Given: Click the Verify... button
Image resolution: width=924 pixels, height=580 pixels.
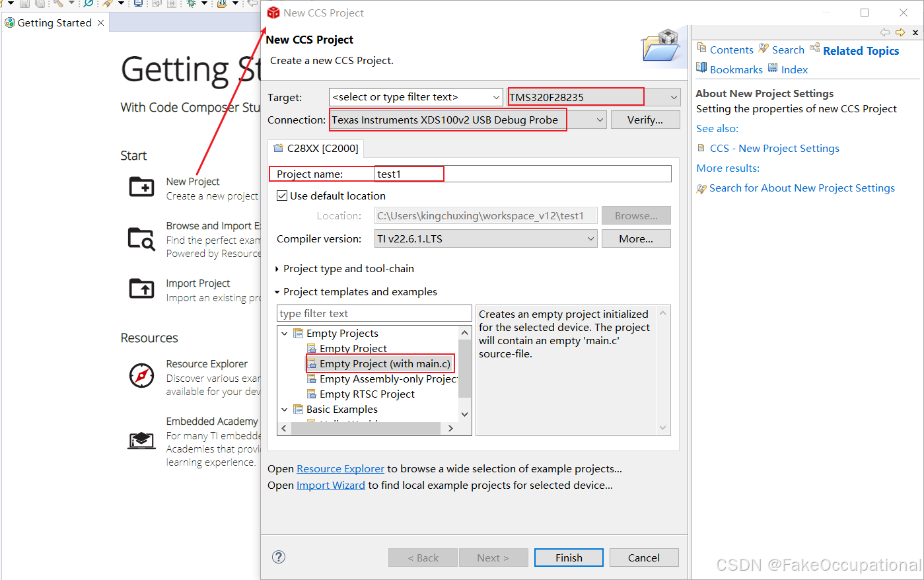Looking at the screenshot, I should click(x=645, y=120).
